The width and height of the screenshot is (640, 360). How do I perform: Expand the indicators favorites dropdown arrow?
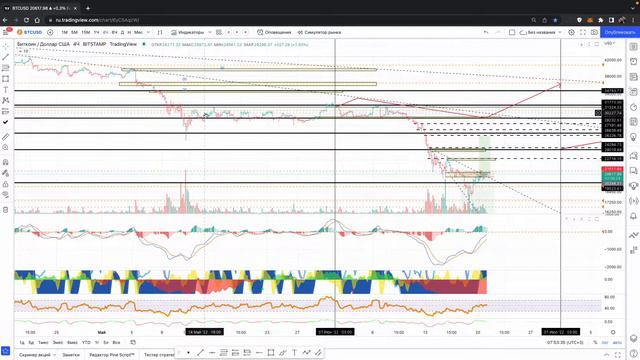pos(210,32)
